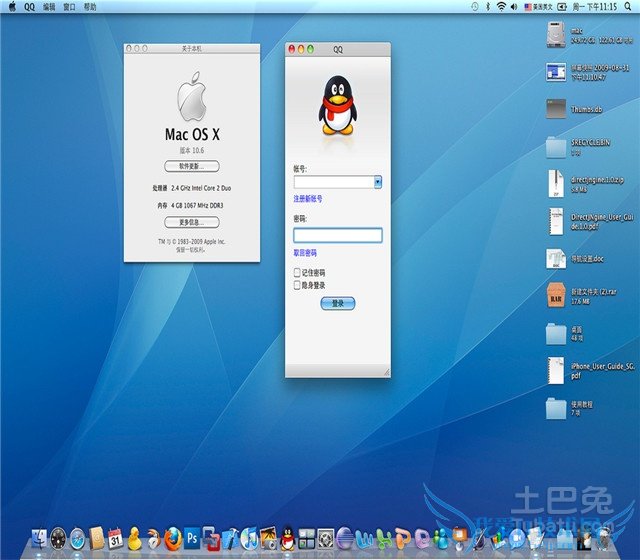Enable the 记住密码 remember password checkbox
Viewport: 640px width, 560px height.
(297, 272)
